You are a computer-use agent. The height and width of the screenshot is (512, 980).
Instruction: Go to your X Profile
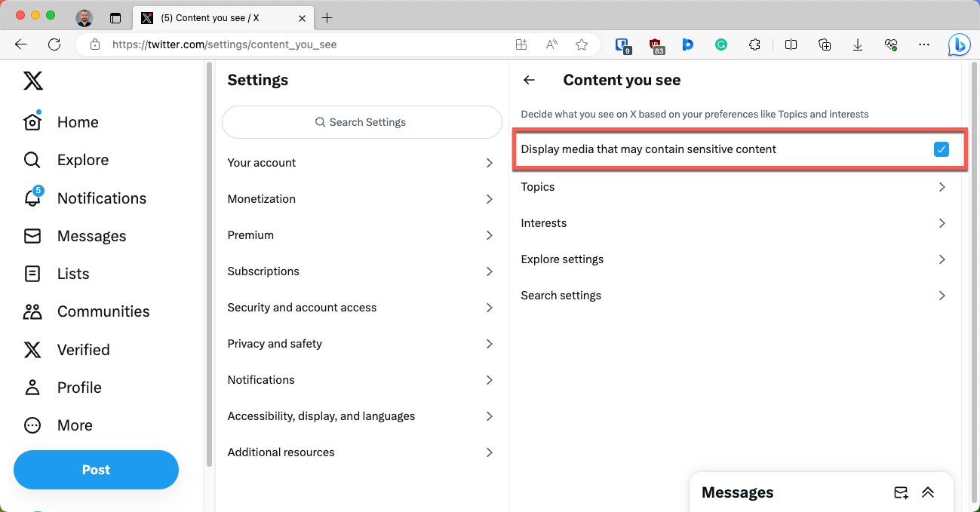(79, 387)
